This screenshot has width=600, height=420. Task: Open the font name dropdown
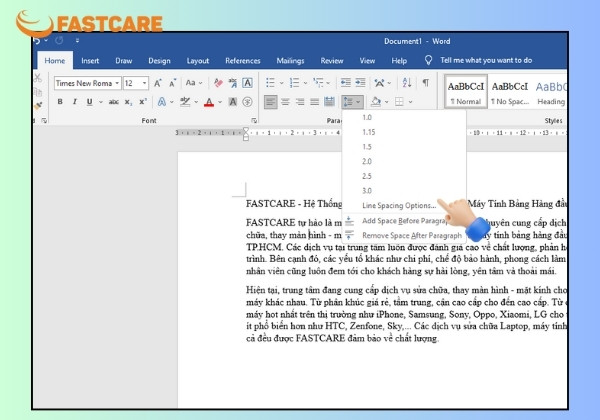click(117, 83)
